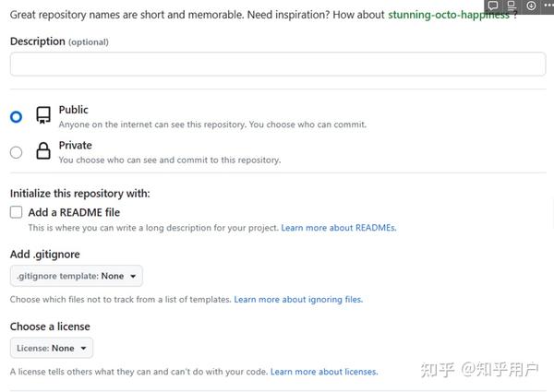Enable the Add a README file checkbox

[x=17, y=212]
